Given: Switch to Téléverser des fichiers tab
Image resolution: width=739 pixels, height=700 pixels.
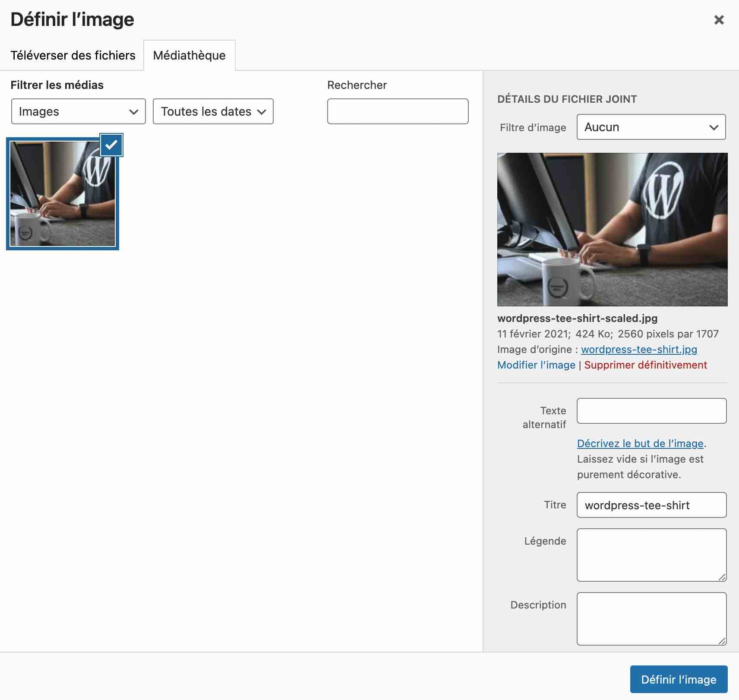Looking at the screenshot, I should (73, 55).
